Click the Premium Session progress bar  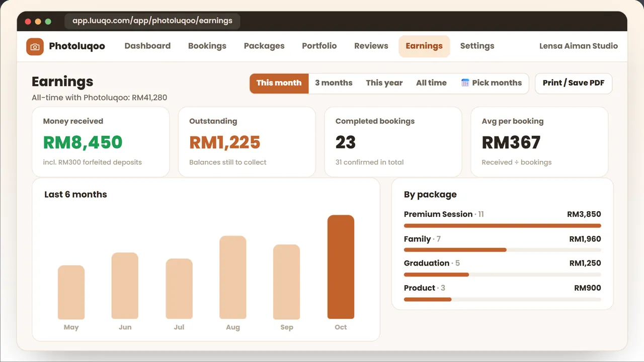pos(503,226)
